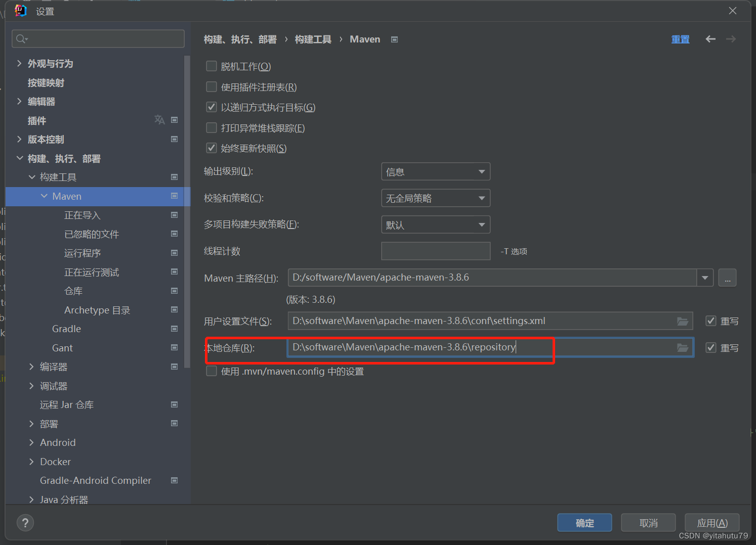Click the project-level icon beside 正在运行测试
This screenshot has width=756, height=545.
pos(175,271)
